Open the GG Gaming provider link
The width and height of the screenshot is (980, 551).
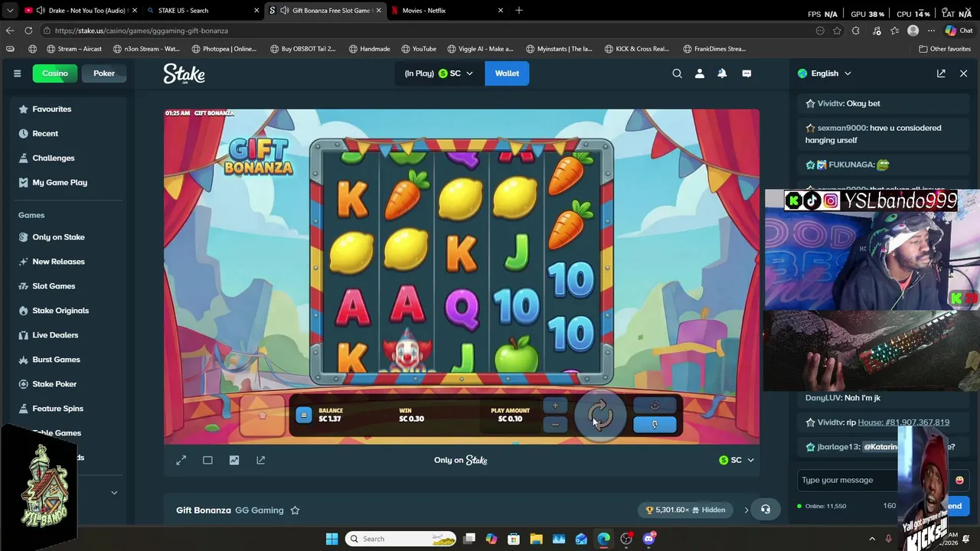pos(260,510)
